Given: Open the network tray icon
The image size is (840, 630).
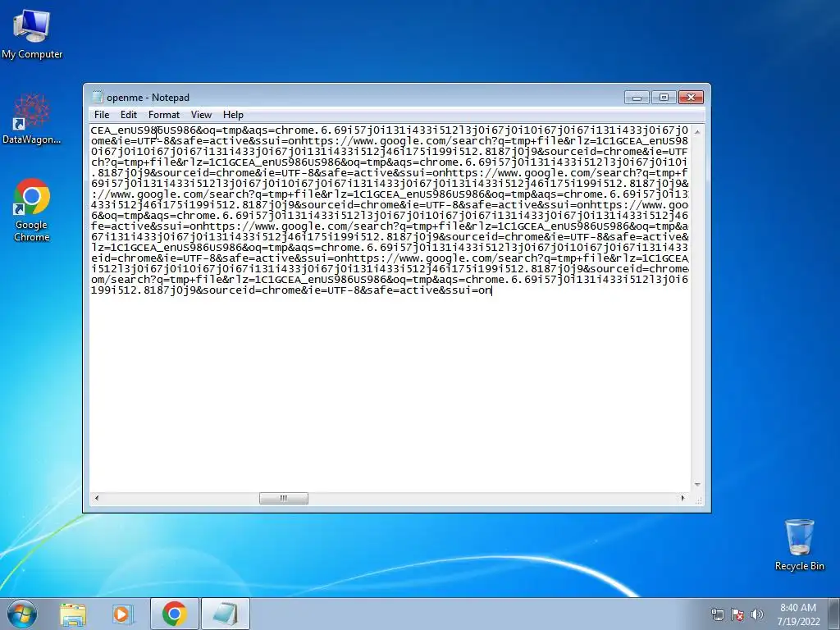Looking at the screenshot, I should tap(717, 614).
